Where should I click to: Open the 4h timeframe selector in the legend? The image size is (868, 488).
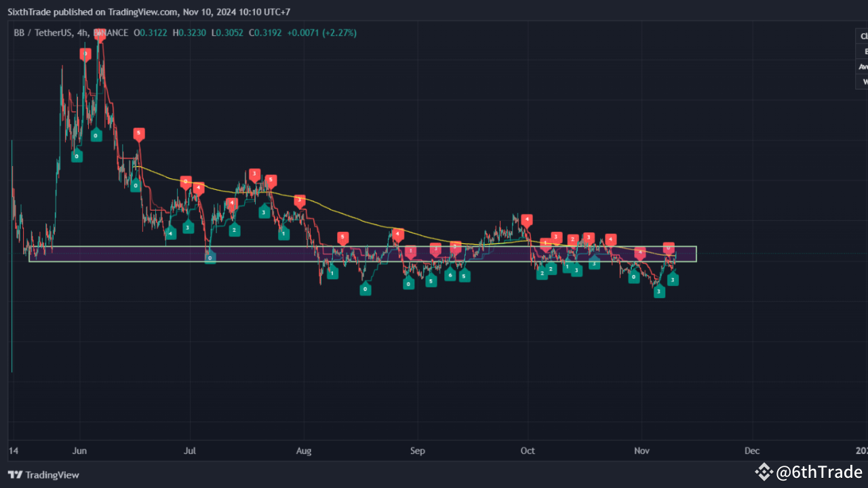coord(83,33)
